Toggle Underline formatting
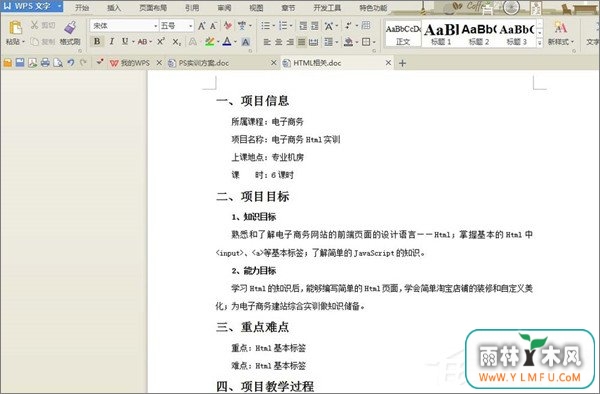600x394 pixels. 125,41
